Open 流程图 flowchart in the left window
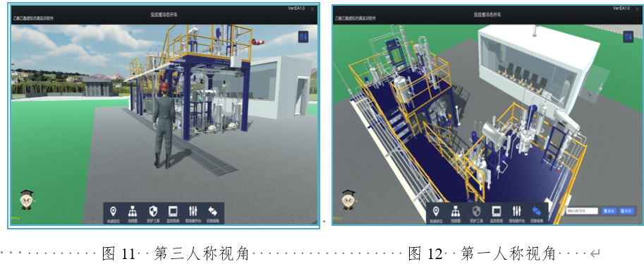 click(x=132, y=214)
